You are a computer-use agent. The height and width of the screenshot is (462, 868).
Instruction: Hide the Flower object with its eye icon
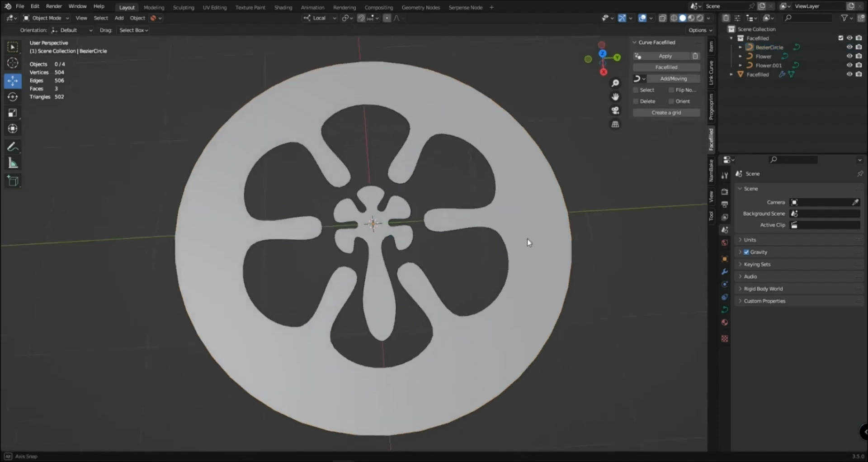click(x=850, y=56)
